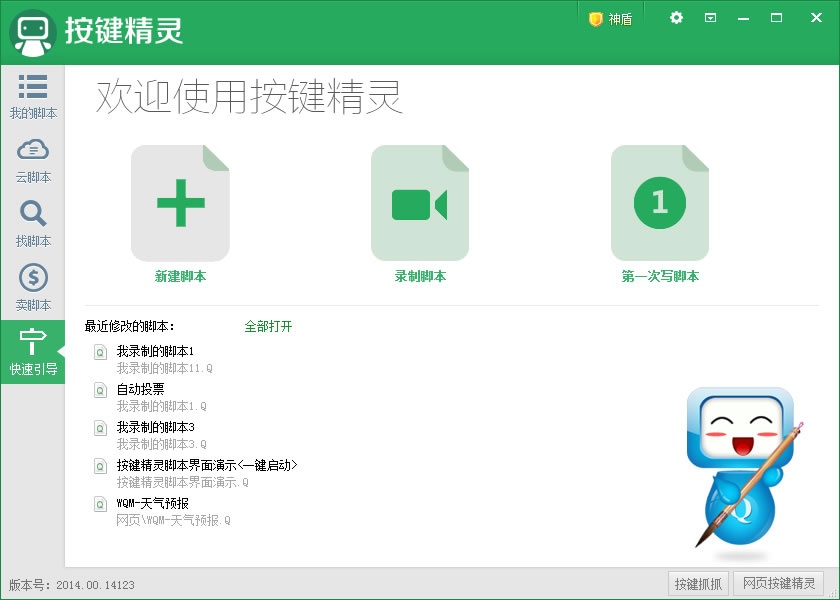Open recent script 我录制的脚本1
This screenshot has width=840, height=600.
pos(155,352)
